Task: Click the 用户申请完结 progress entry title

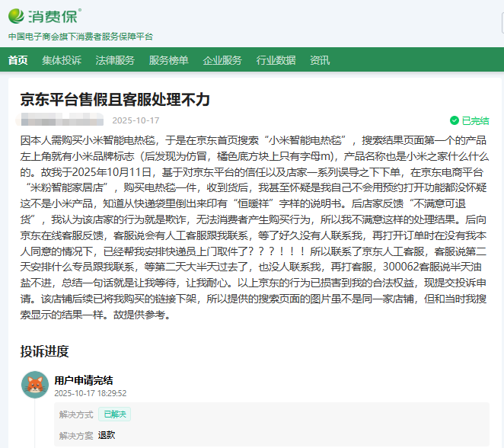Action: (84, 379)
